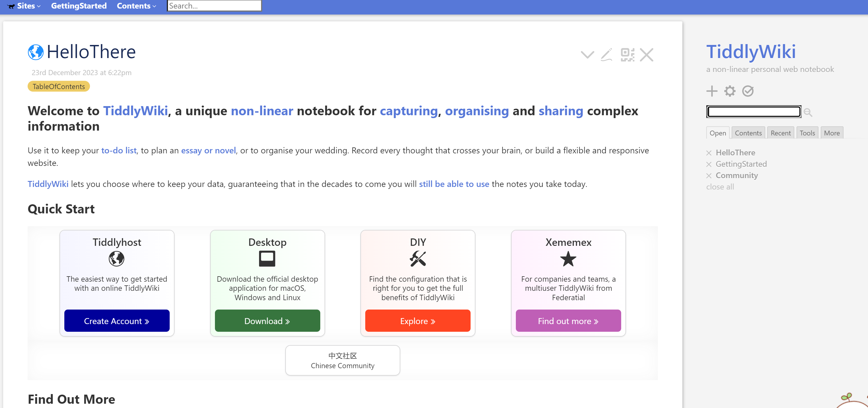The image size is (868, 408).
Task: Click the save wiki checkmark icon
Action: click(x=748, y=91)
